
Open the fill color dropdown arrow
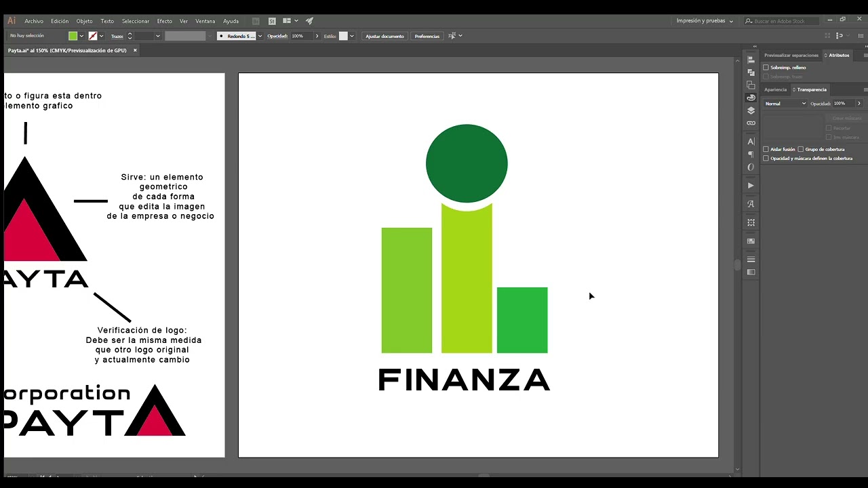coord(82,36)
